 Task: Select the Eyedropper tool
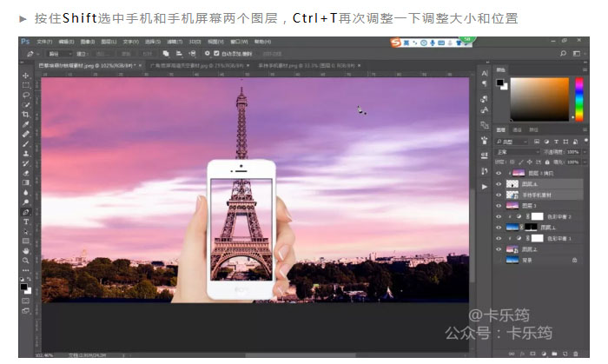tap(25, 124)
